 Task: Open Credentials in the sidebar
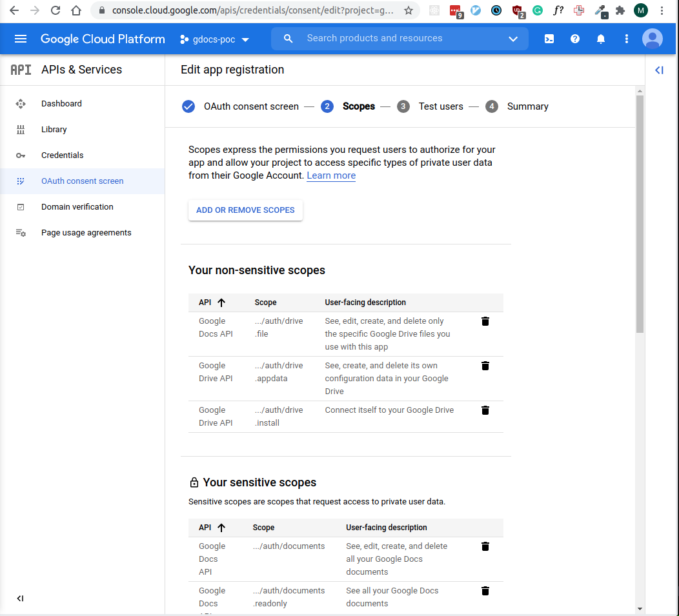pyautogui.click(x=63, y=155)
